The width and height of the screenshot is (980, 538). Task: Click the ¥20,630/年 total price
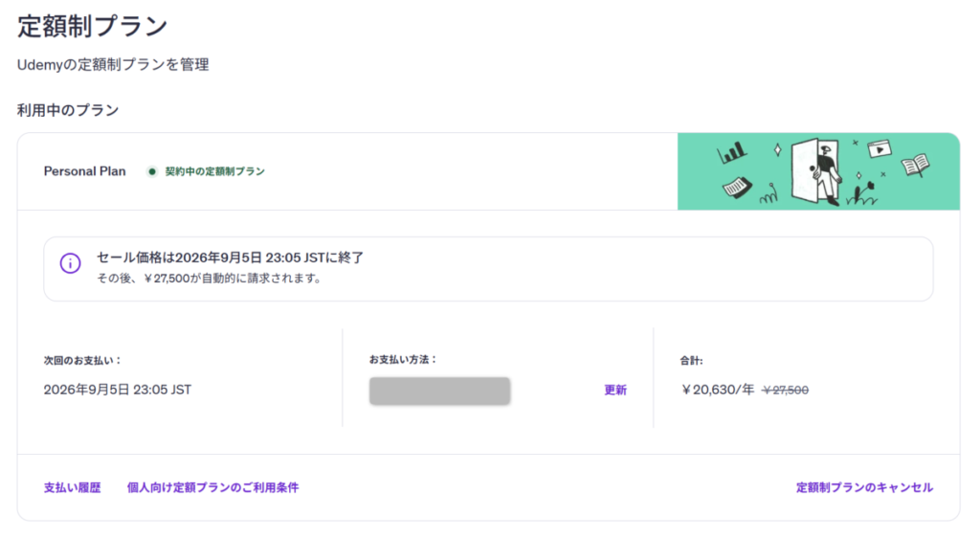pyautogui.click(x=717, y=390)
